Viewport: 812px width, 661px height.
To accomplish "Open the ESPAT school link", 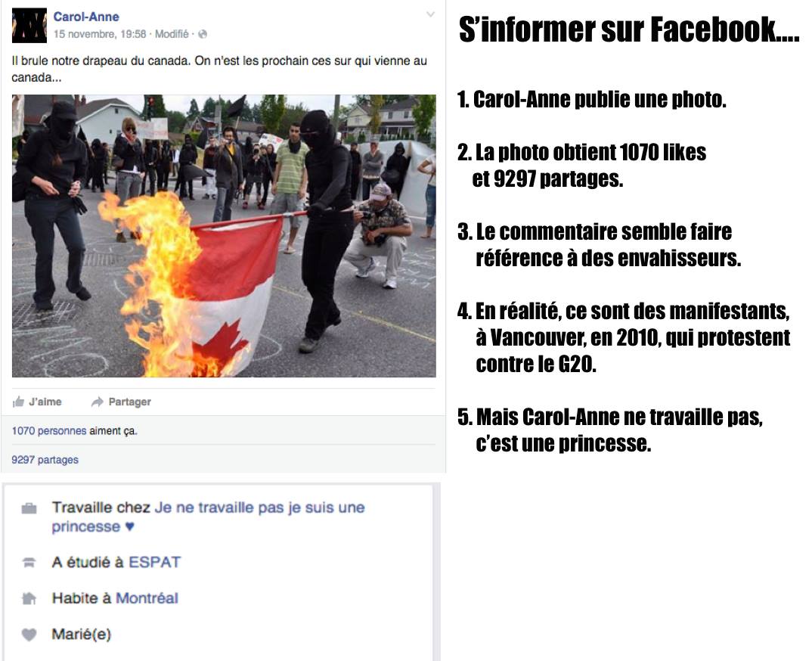I will [155, 562].
